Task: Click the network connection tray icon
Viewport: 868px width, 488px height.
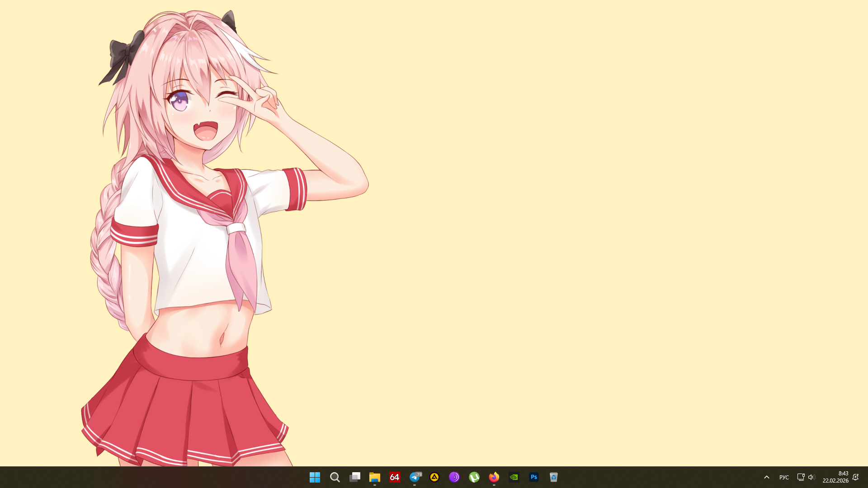Action: point(801,477)
